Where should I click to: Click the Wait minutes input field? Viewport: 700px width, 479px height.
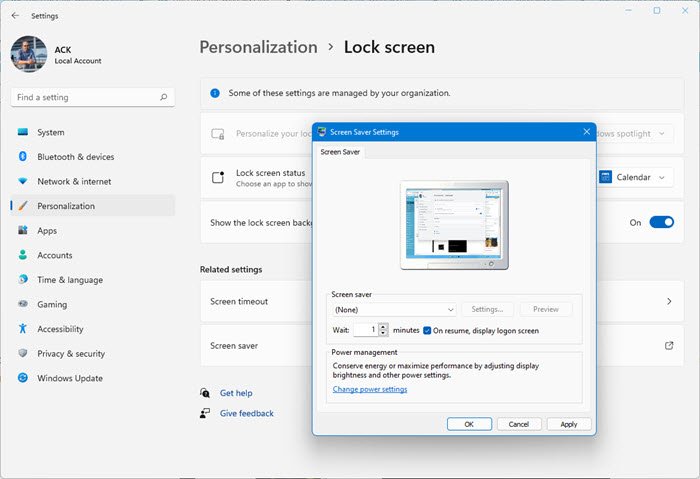click(366, 330)
